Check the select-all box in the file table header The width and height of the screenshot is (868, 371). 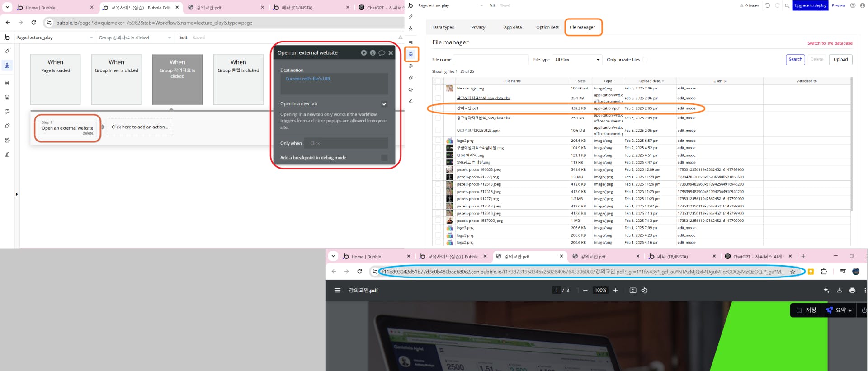[438, 81]
